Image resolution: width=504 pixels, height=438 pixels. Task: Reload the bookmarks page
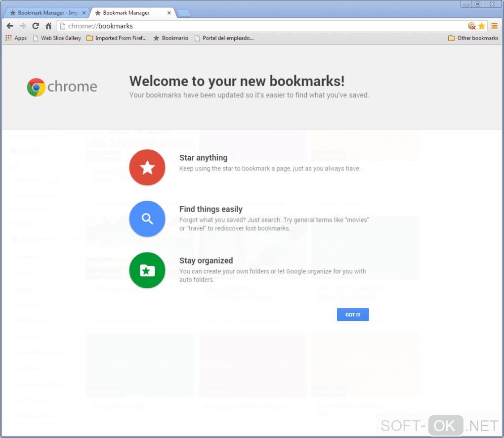pos(36,26)
